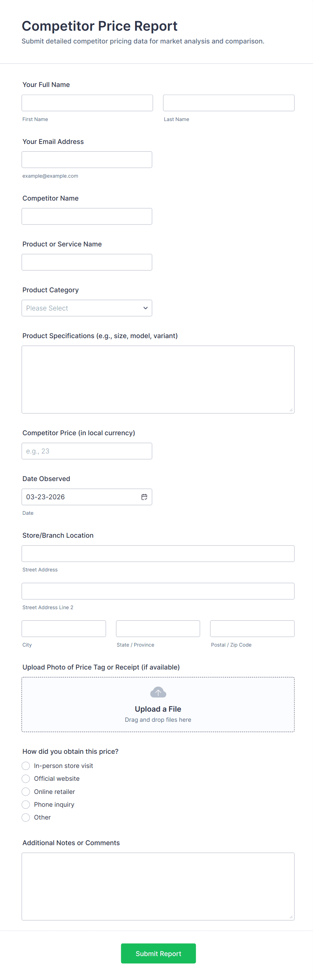
Task: Focus the Last Name text box
Action: (x=229, y=103)
